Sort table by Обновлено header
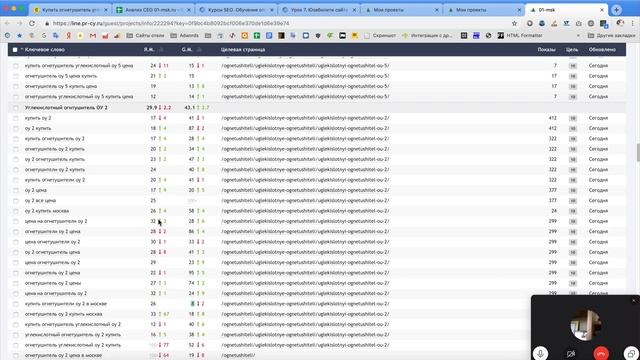 [x=602, y=50]
